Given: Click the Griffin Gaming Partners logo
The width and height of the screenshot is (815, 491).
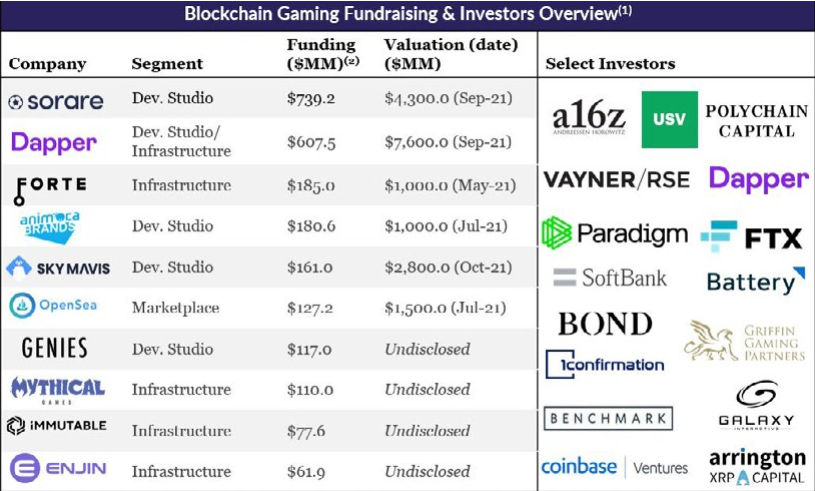Looking at the screenshot, I should coord(744,341).
